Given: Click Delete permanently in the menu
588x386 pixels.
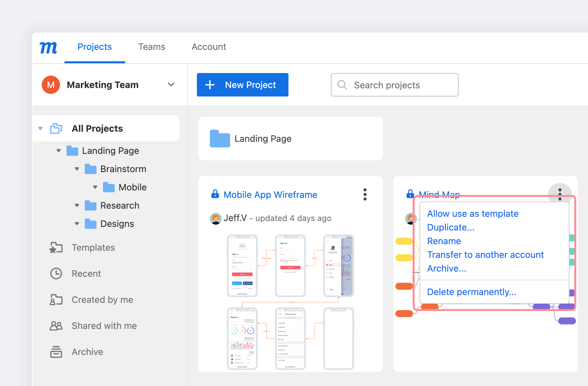Looking at the screenshot, I should click(x=472, y=292).
